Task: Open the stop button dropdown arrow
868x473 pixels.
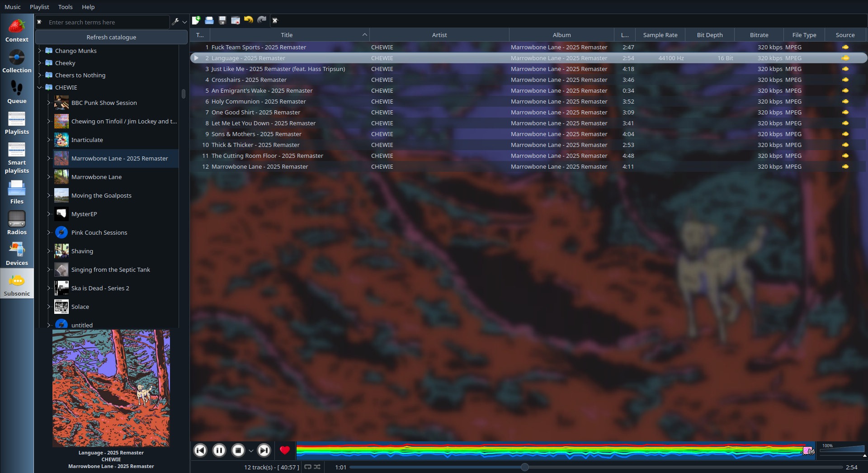Action: click(251, 450)
